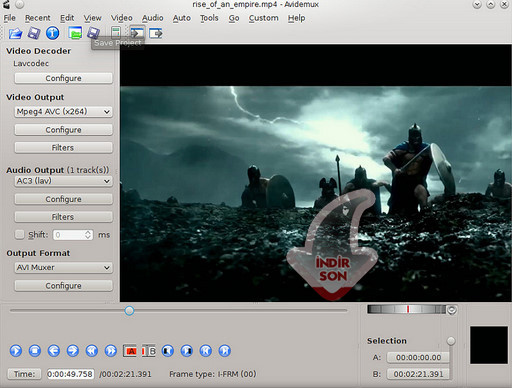Set selection end marker B
The image size is (512, 388).
click(149, 351)
